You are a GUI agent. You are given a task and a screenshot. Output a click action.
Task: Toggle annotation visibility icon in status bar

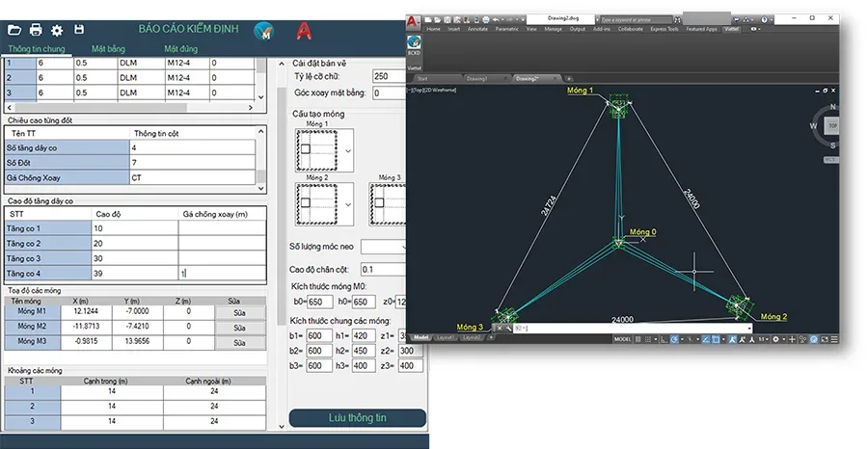(732, 339)
